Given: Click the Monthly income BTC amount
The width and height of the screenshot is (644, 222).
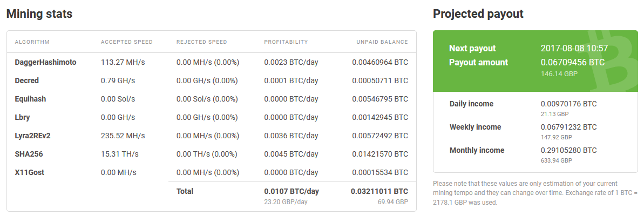Looking at the screenshot, I should pos(569,150).
